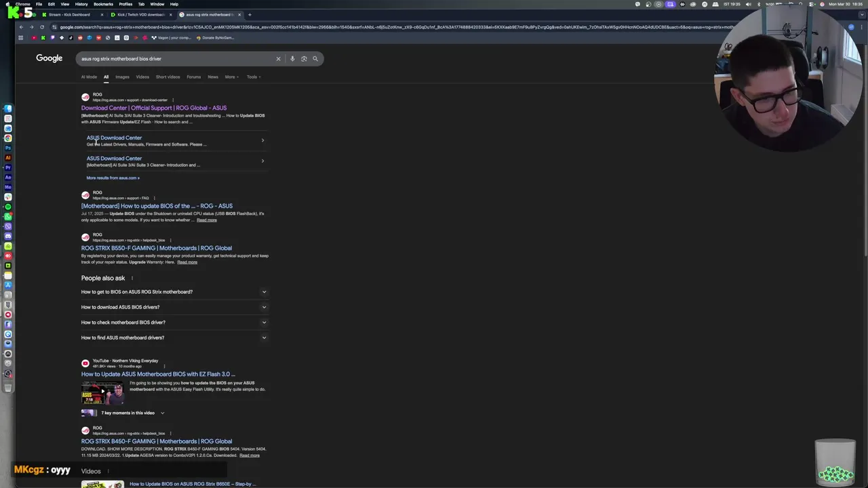Image resolution: width=868 pixels, height=488 pixels.
Task: Click the magnifier search button
Action: pyautogui.click(x=315, y=59)
